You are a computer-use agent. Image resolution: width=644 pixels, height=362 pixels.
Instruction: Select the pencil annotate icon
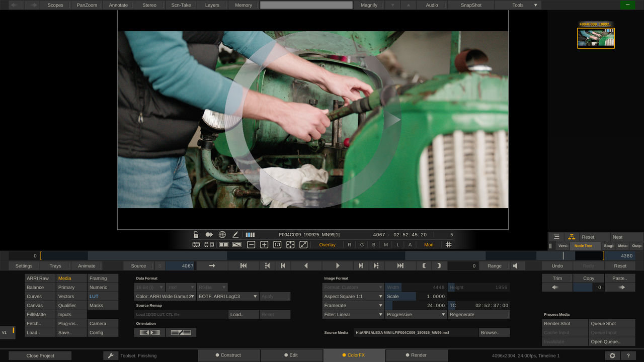(x=235, y=235)
